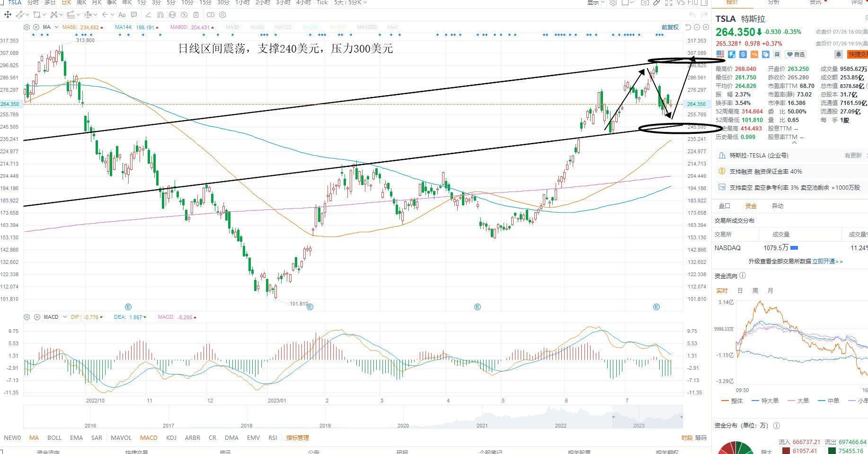Delete drawings using the trash bin icon

(x=196, y=15)
